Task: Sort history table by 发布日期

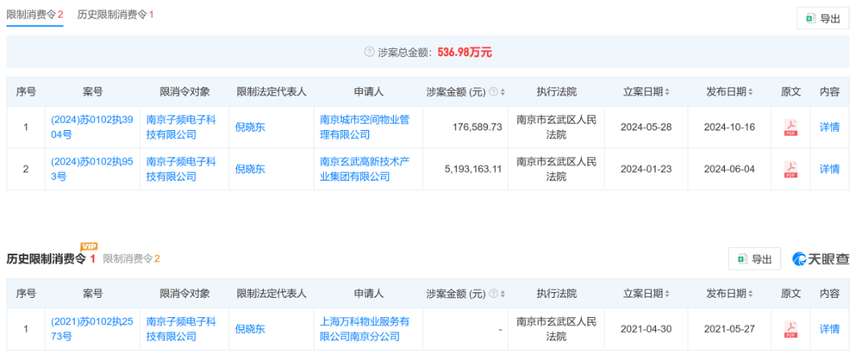Action: coord(750,294)
